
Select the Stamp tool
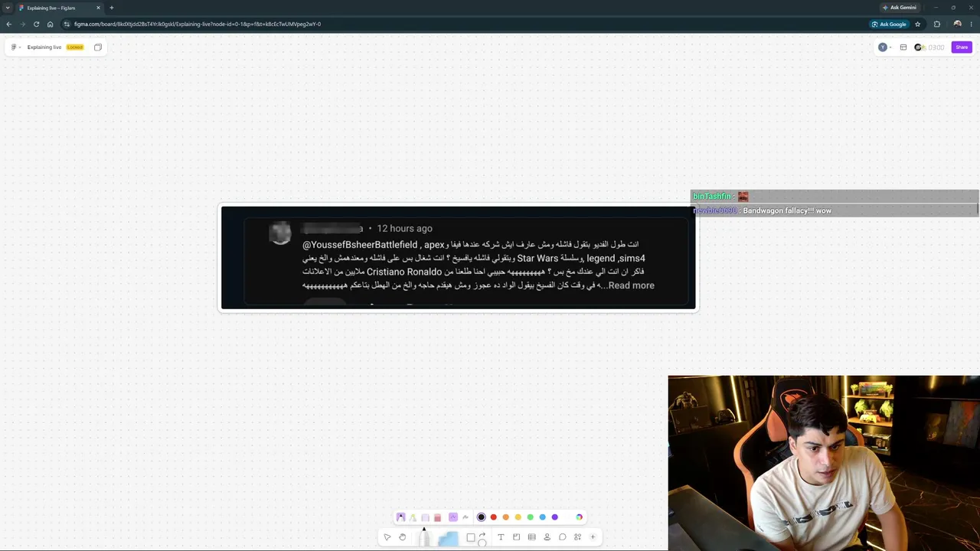[547, 537]
